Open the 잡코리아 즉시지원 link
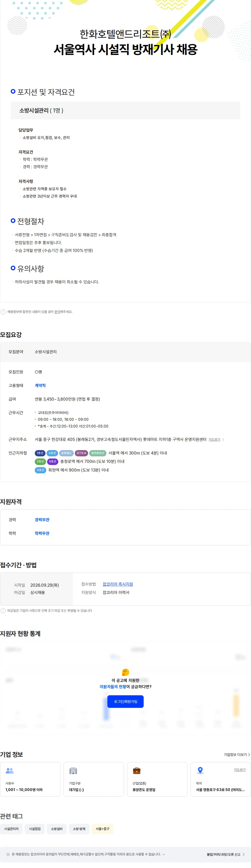Viewport: 251px width, 868px height. click(x=118, y=584)
